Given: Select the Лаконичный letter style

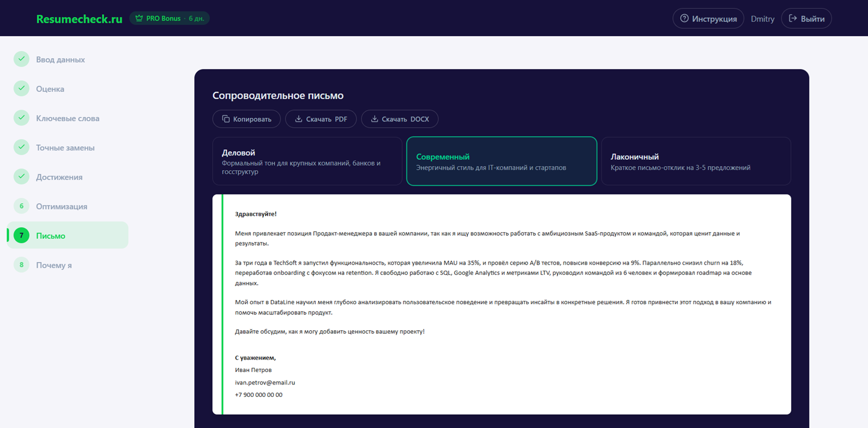Looking at the screenshot, I should tap(696, 161).
